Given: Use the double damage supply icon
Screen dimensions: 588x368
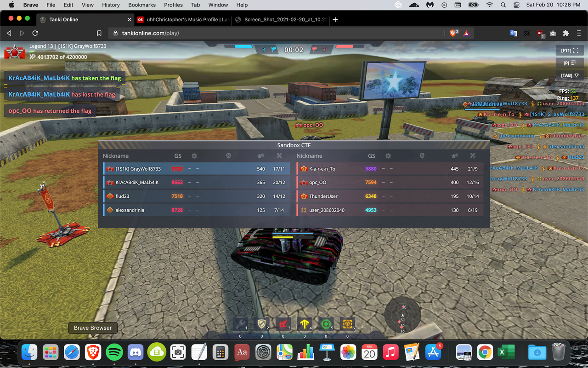Looking at the screenshot, I should [283, 324].
